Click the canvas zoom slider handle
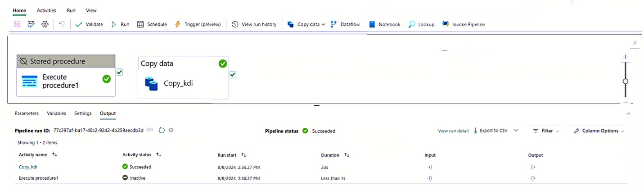644x191 pixels. tap(625, 82)
